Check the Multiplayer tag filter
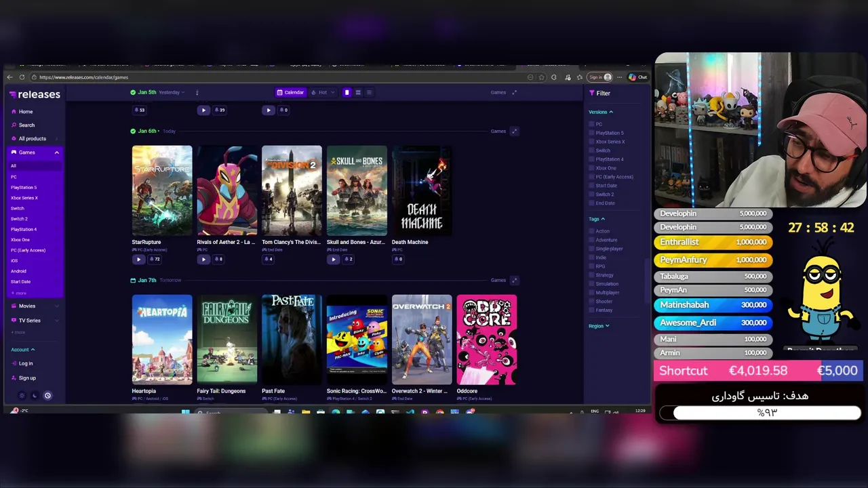Screen dimensions: 868x488 click(592, 293)
